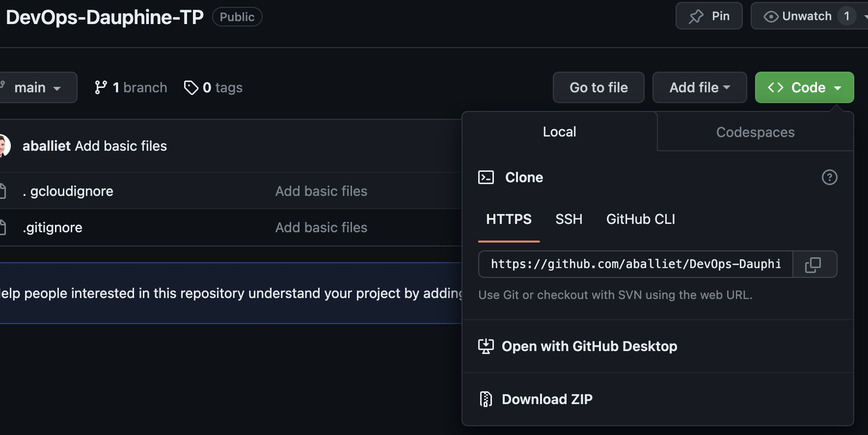Screen dimensions: 868x435
Task: Select the GitHub CLI clone method
Action: coord(641,219)
